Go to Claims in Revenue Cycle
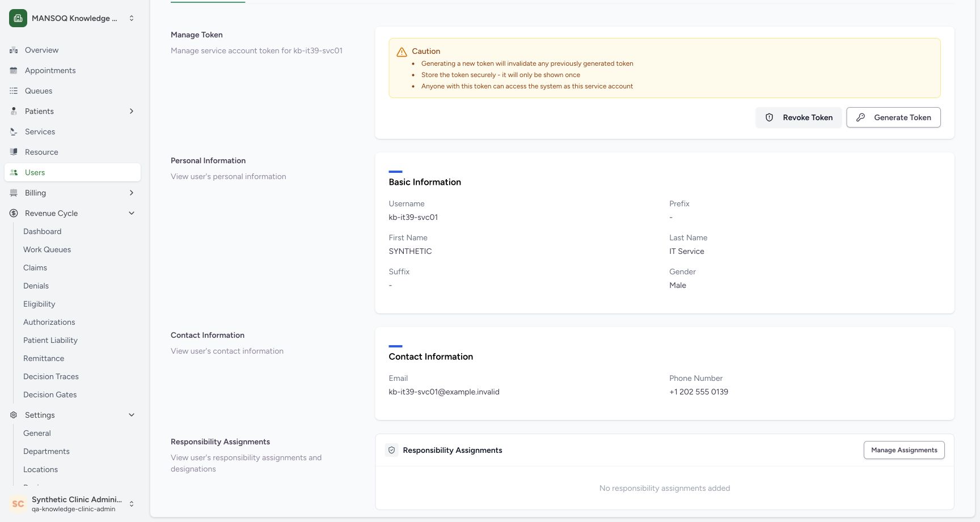This screenshot has width=980, height=522. 35,268
